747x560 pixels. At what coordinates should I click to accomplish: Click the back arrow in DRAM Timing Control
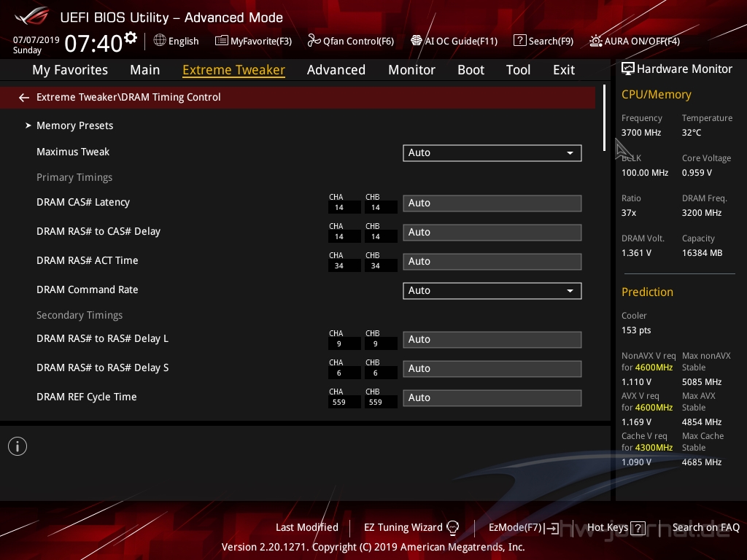point(24,98)
